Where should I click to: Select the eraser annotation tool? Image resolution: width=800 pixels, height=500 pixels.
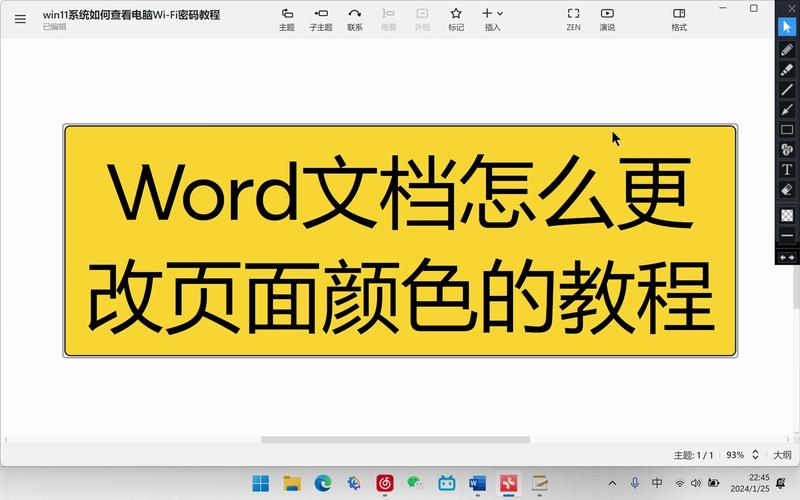pos(787,190)
